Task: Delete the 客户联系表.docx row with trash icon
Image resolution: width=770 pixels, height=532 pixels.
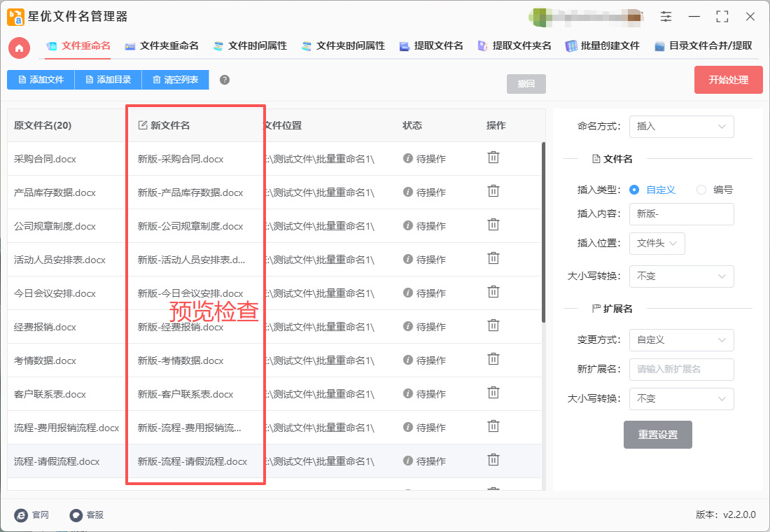Action: pyautogui.click(x=493, y=393)
